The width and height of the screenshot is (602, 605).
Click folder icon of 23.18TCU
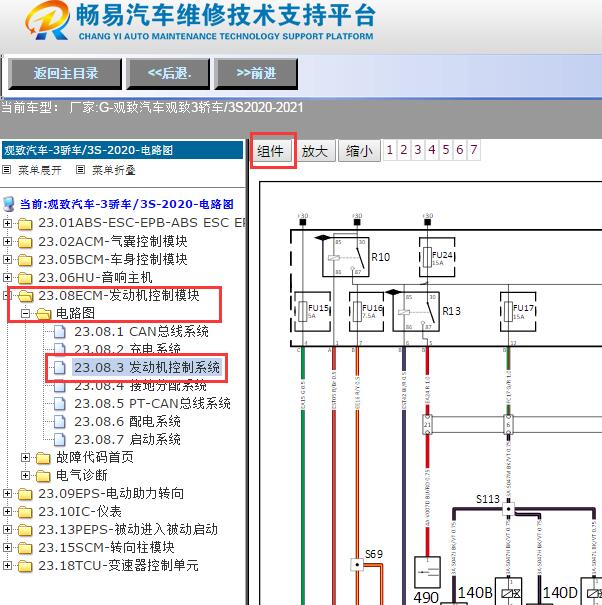[25, 566]
